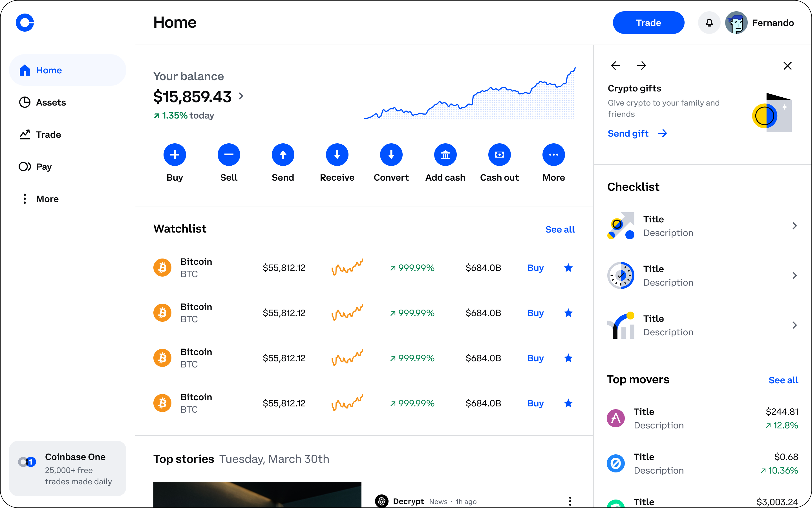Image resolution: width=812 pixels, height=508 pixels.
Task: Select Home in the sidebar
Action: (67, 70)
